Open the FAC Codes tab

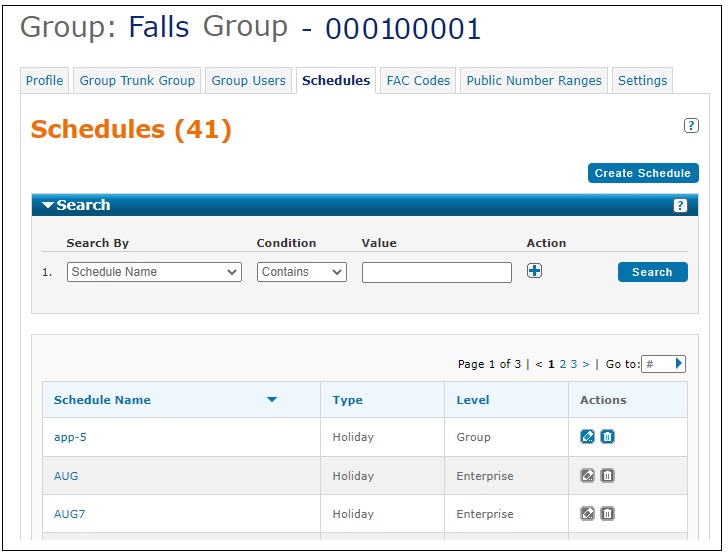pos(418,81)
